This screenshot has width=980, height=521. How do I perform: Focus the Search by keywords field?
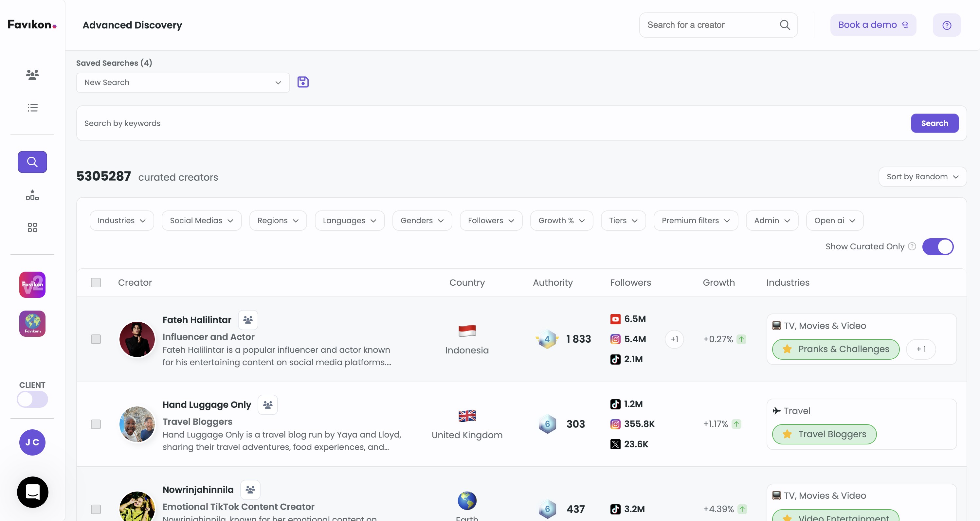(491, 123)
